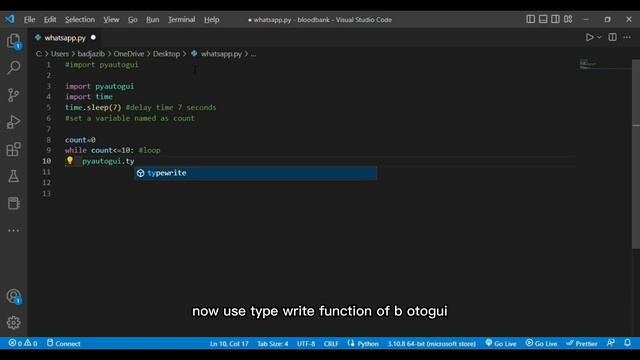Click line 5 "time.sleep(7)" code

[x=93, y=107]
